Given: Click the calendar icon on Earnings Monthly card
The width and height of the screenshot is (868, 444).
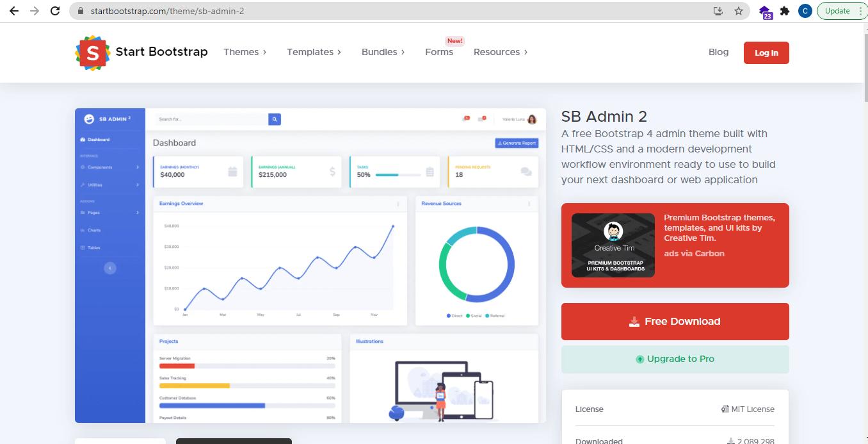Looking at the screenshot, I should [x=232, y=172].
